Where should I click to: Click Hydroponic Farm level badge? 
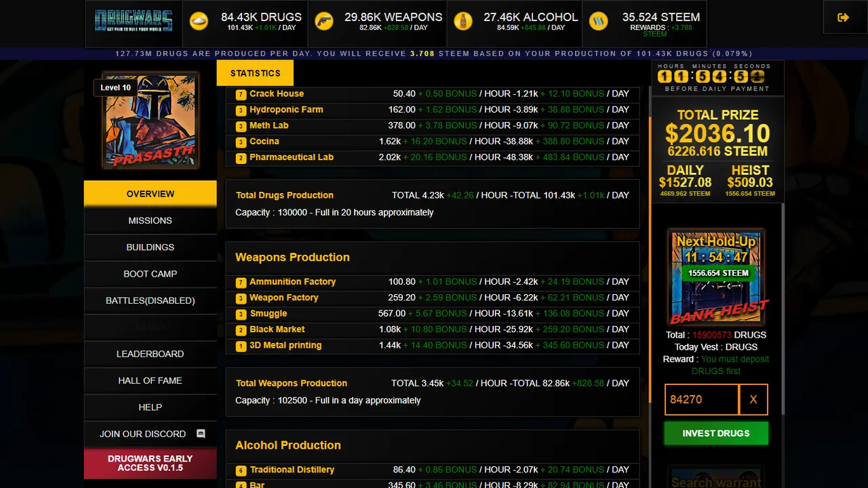pos(241,110)
